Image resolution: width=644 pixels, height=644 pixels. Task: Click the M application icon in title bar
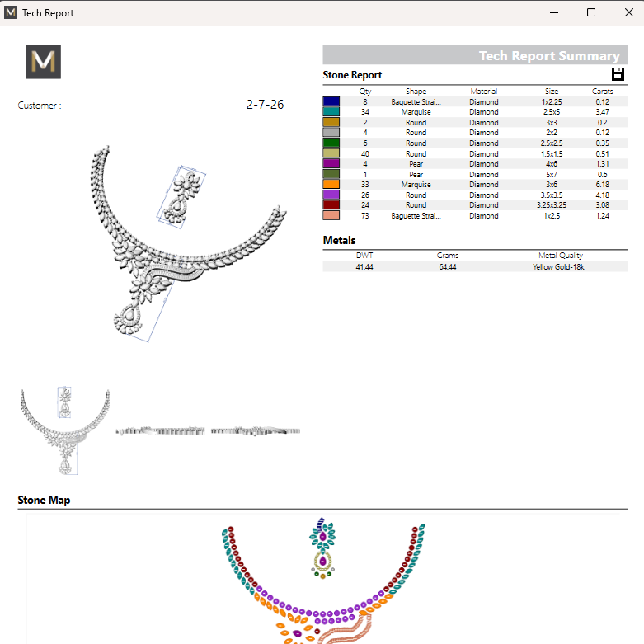[11, 12]
